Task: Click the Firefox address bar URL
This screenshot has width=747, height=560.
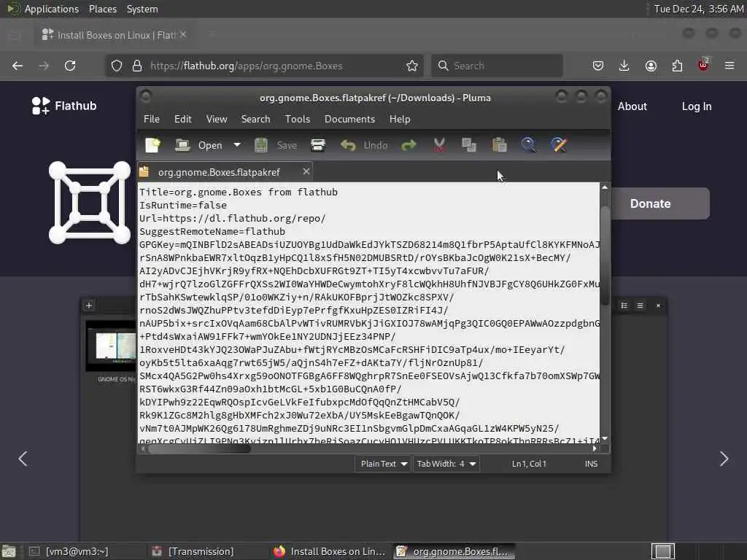Action: pyautogui.click(x=247, y=66)
